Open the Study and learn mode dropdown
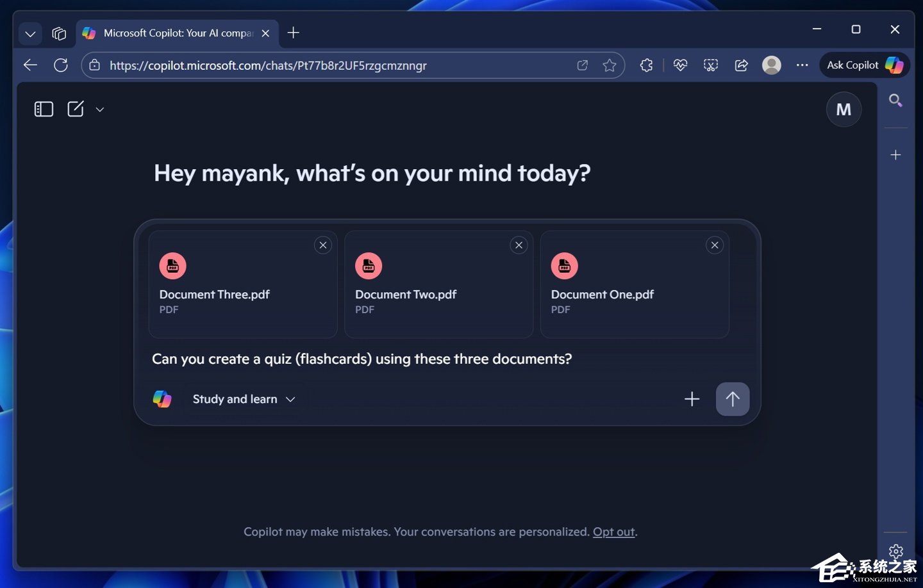The height and width of the screenshot is (588, 923). coord(244,399)
